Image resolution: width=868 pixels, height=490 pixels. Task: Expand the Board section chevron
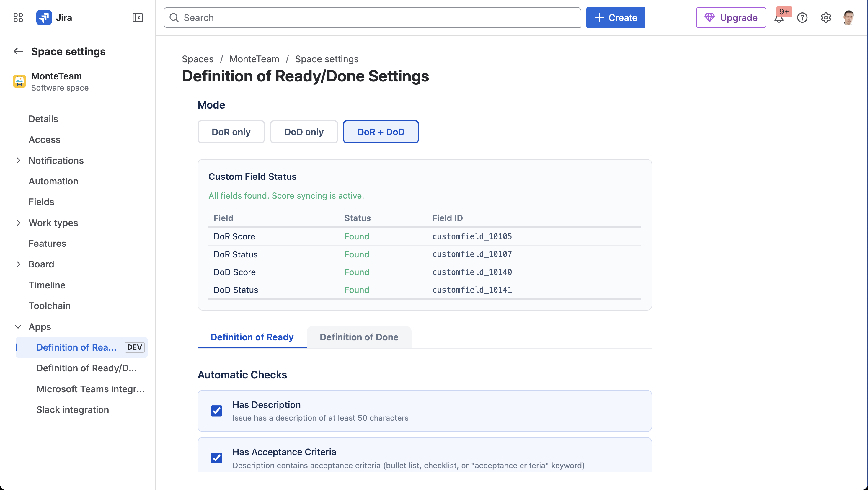coord(18,264)
